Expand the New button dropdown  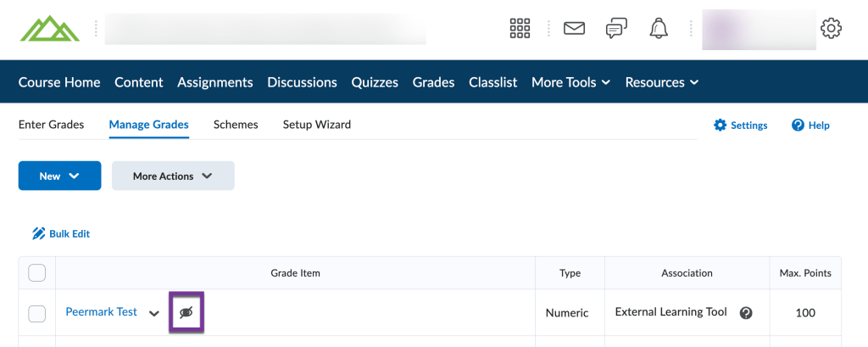click(59, 176)
